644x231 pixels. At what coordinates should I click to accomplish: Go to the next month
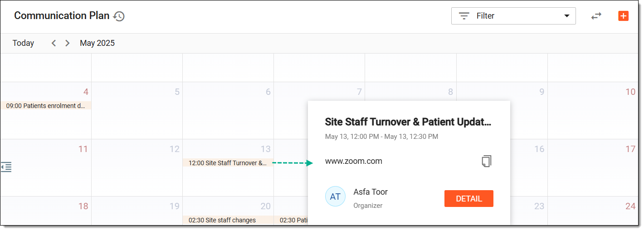pyautogui.click(x=68, y=43)
